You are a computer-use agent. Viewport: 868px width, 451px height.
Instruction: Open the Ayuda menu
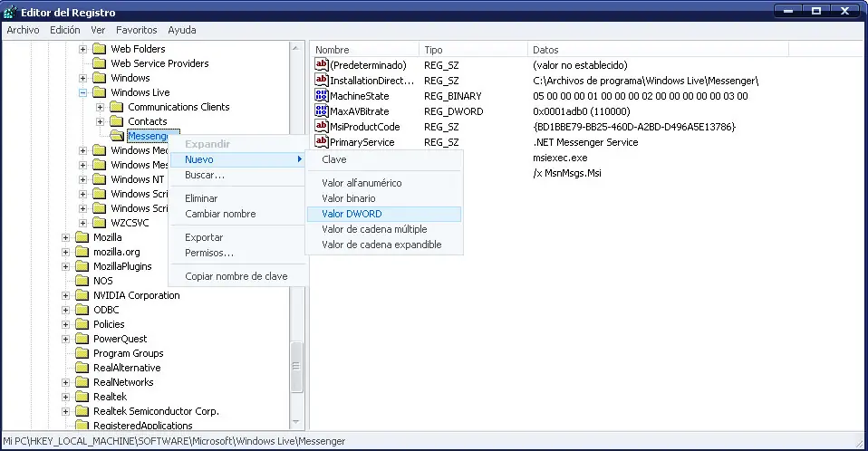(x=181, y=30)
